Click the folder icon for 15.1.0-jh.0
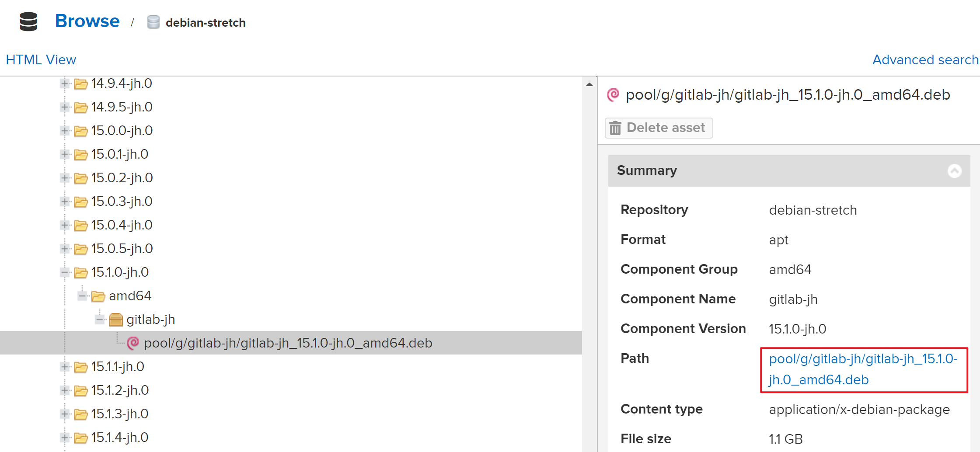This screenshot has width=980, height=452. (80, 272)
